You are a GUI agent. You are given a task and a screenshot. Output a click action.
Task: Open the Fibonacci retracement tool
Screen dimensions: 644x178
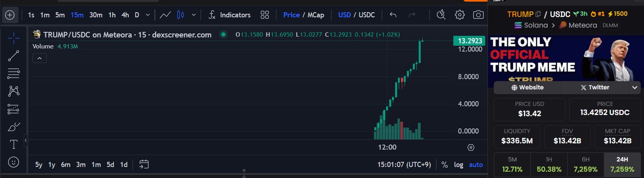[13, 73]
